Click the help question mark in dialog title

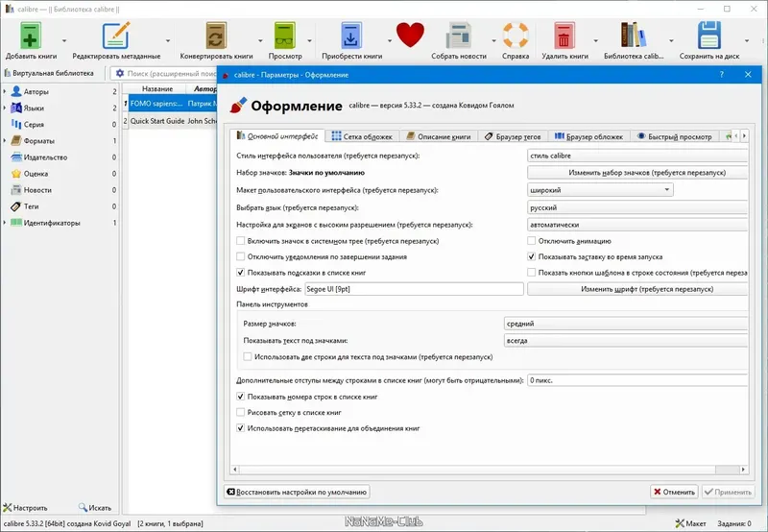[x=721, y=75]
